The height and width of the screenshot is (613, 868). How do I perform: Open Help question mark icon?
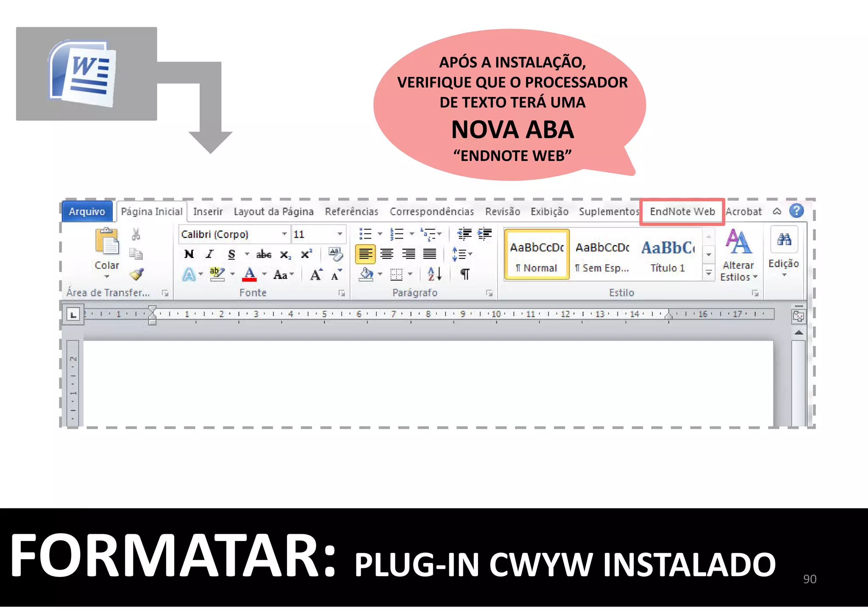(797, 211)
